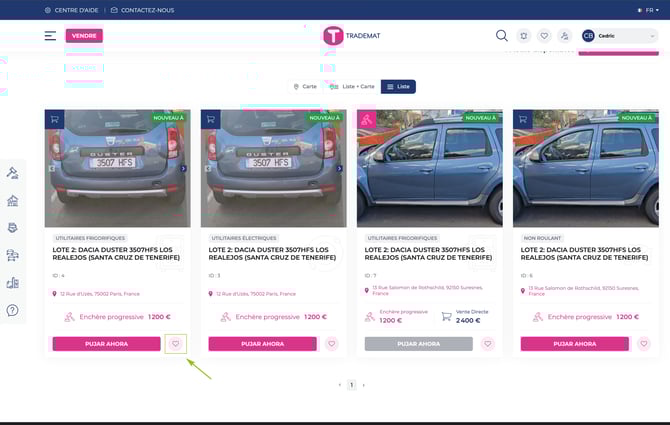Open the FR language dropdown

[648, 10]
